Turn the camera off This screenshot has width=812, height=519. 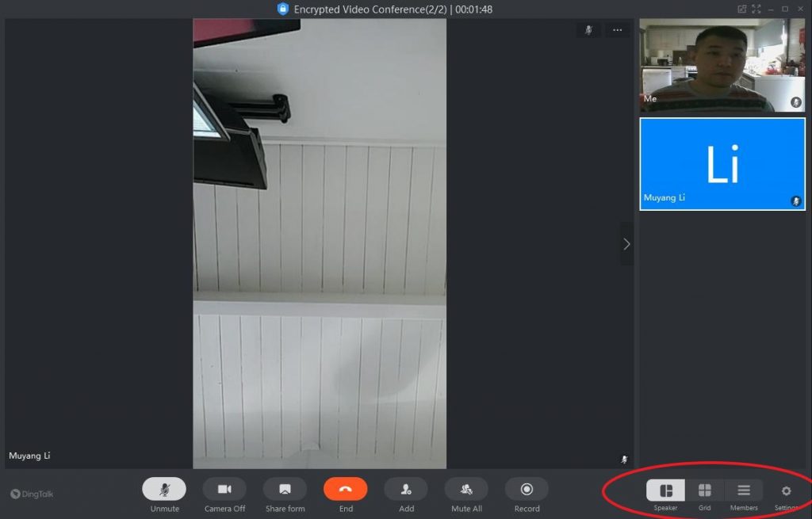[x=224, y=489]
